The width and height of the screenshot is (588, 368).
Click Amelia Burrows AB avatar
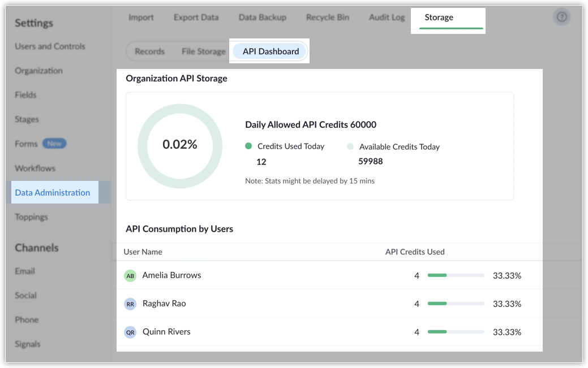point(130,276)
